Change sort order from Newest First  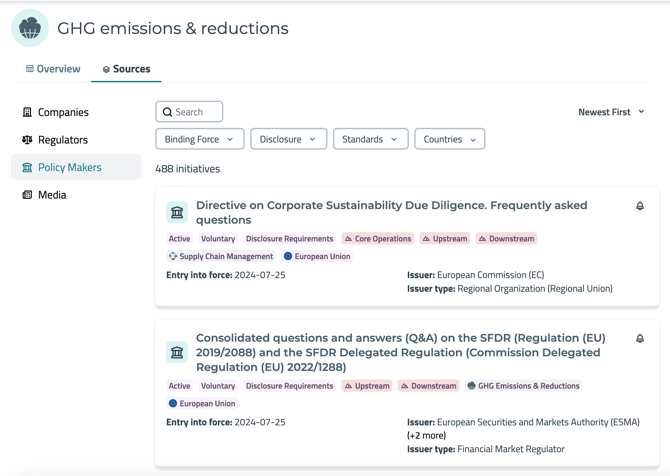pyautogui.click(x=611, y=112)
